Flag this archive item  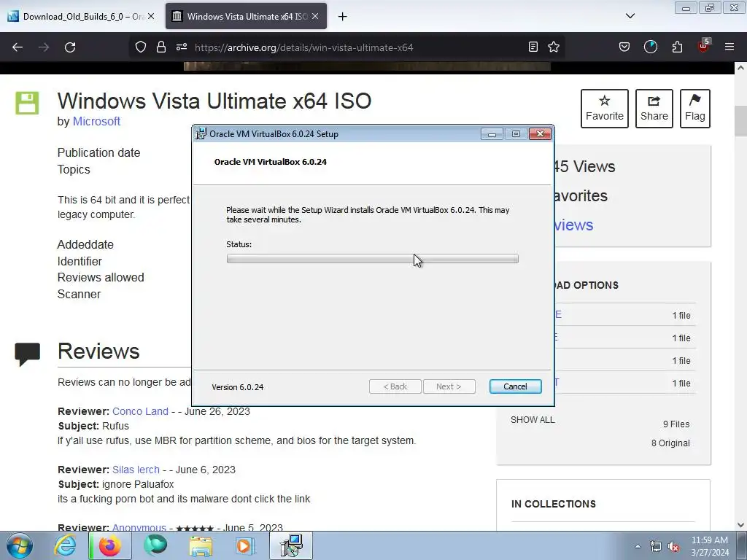click(695, 109)
